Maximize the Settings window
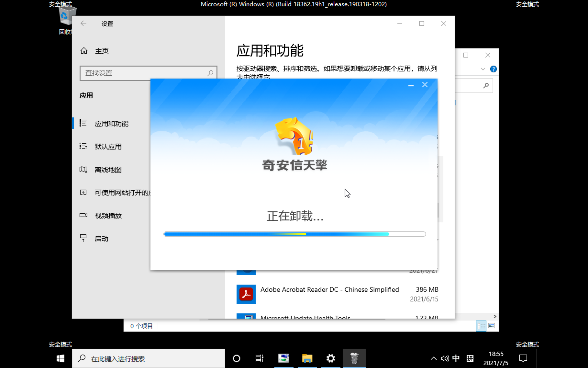Viewport: 588px width, 368px height. pyautogui.click(x=422, y=24)
